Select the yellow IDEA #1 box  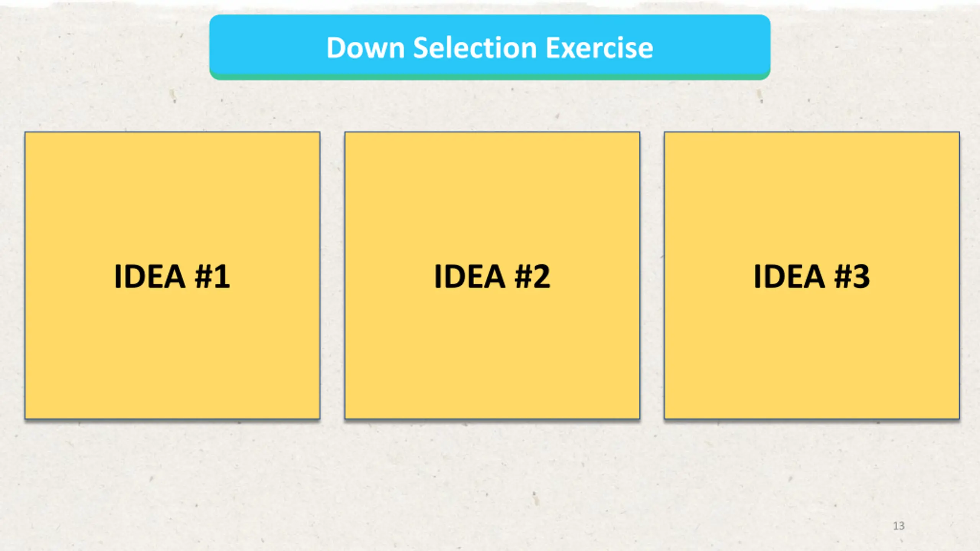[x=172, y=275]
